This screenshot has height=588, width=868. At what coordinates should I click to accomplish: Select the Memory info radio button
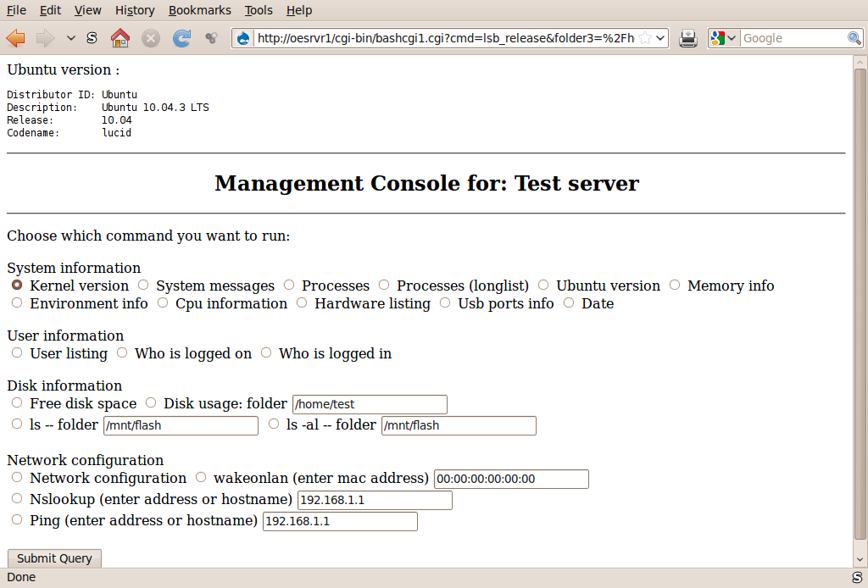tap(675, 285)
